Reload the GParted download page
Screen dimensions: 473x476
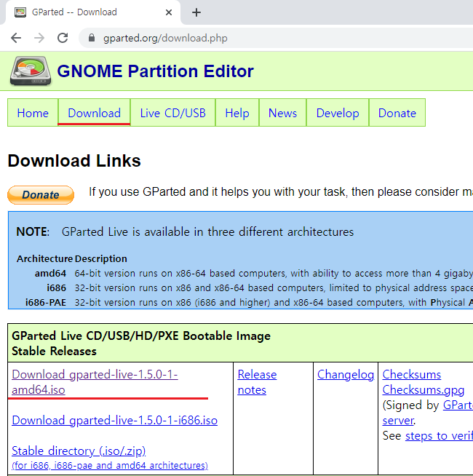click(x=63, y=38)
